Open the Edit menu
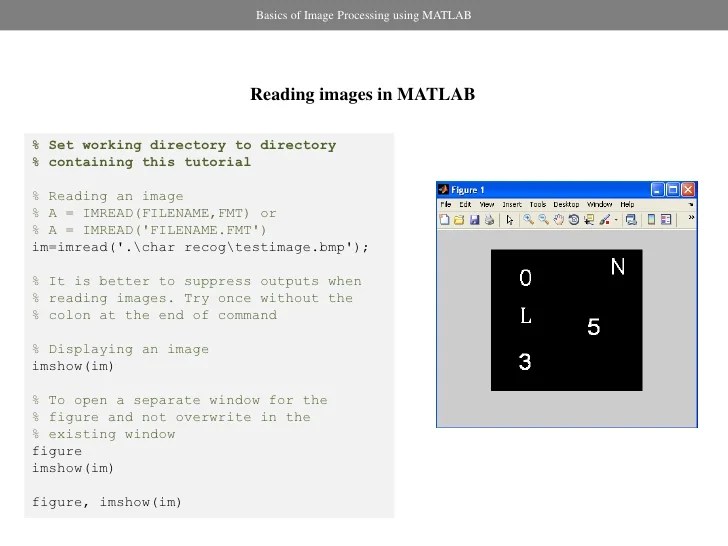This screenshot has height=546, width=728. [x=465, y=204]
